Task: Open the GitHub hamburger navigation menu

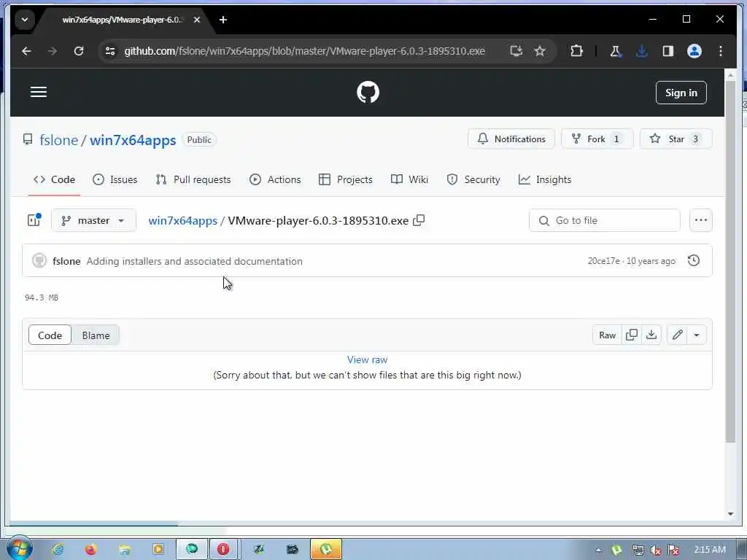Action: tap(39, 92)
